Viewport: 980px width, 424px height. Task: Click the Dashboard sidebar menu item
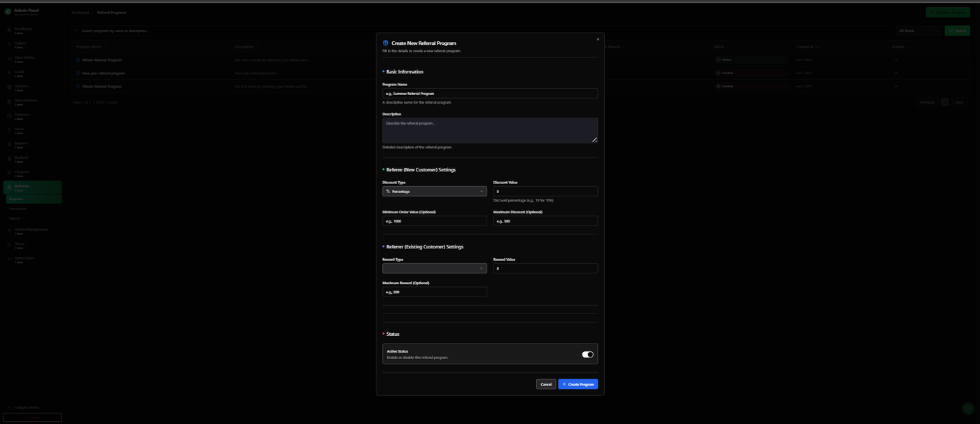[x=23, y=30]
